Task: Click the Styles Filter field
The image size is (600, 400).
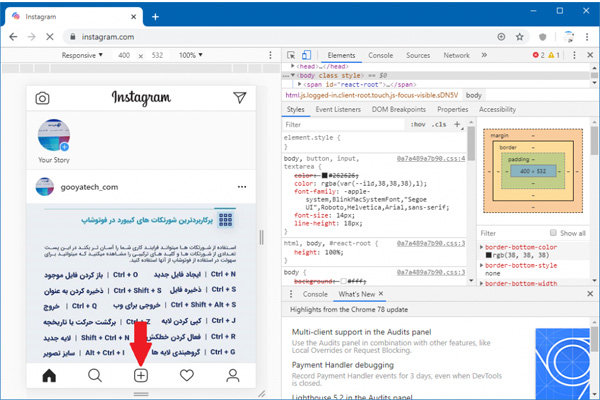Action: coord(343,125)
